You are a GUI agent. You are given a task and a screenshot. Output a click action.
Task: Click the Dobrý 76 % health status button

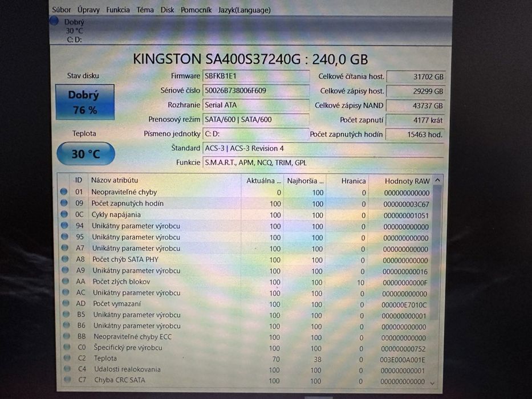tap(85, 102)
